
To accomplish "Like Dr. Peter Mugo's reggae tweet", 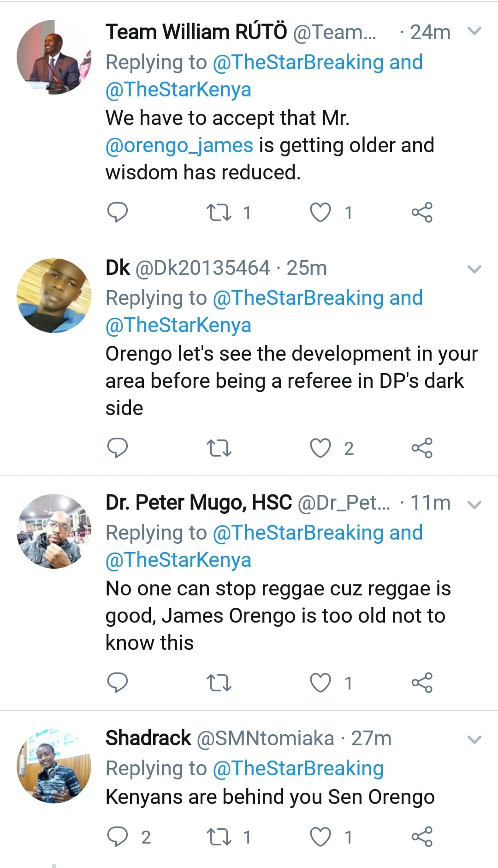I will [x=320, y=683].
